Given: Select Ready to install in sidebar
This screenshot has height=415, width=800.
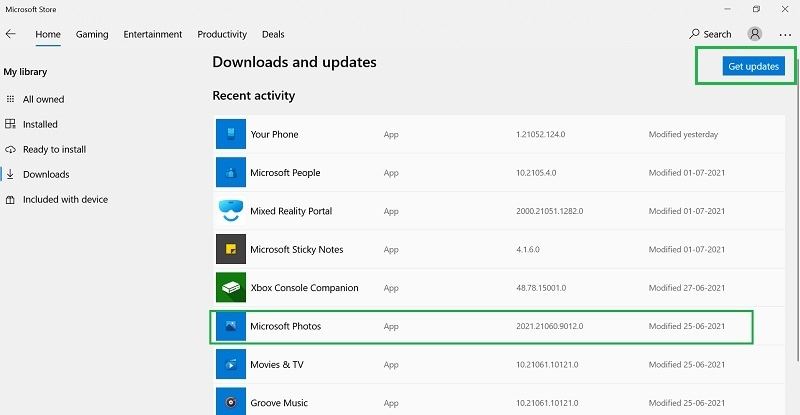Looking at the screenshot, I should coord(54,149).
